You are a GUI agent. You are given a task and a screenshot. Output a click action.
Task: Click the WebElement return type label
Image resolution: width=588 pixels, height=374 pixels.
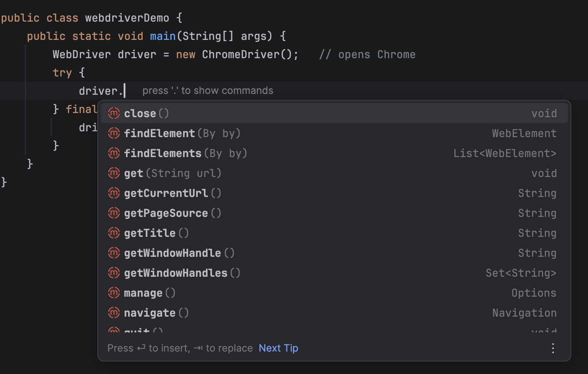(x=524, y=133)
